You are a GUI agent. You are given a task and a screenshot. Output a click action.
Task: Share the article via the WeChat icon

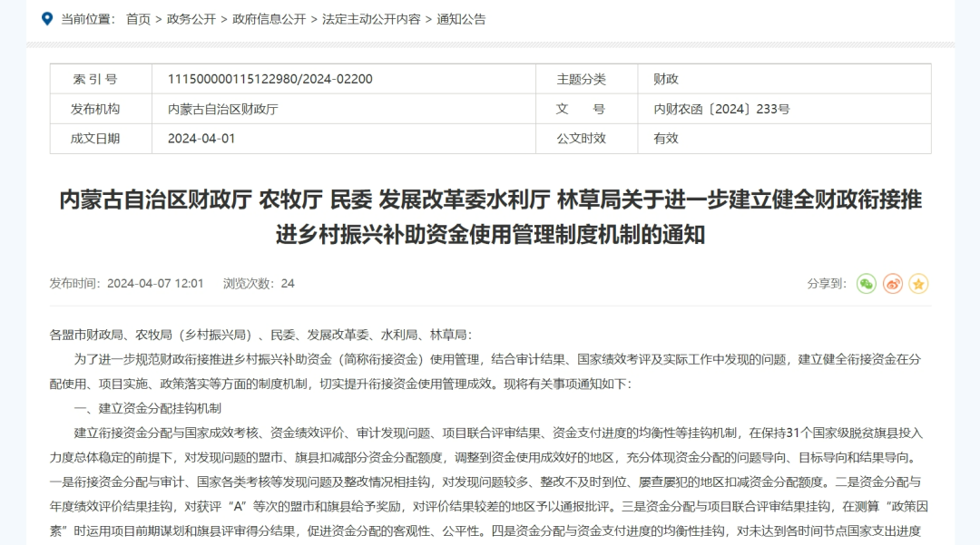[x=867, y=284]
